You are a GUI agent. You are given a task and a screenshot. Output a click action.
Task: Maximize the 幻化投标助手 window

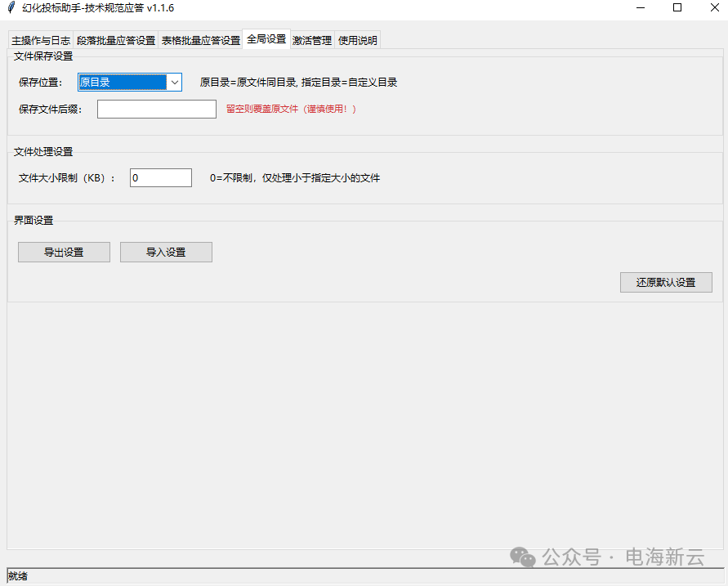pyautogui.click(x=677, y=8)
